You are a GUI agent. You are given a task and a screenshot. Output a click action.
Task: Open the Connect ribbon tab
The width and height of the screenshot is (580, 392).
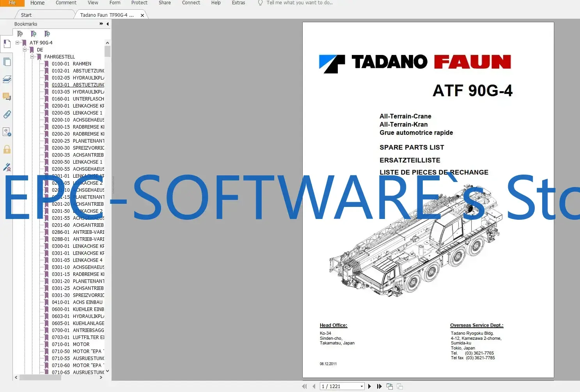click(191, 3)
